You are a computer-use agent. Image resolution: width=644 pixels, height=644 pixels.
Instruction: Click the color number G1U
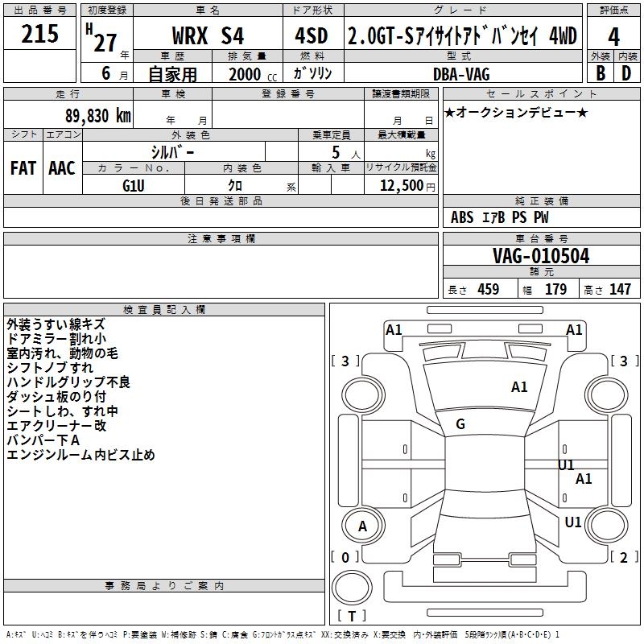(134, 186)
